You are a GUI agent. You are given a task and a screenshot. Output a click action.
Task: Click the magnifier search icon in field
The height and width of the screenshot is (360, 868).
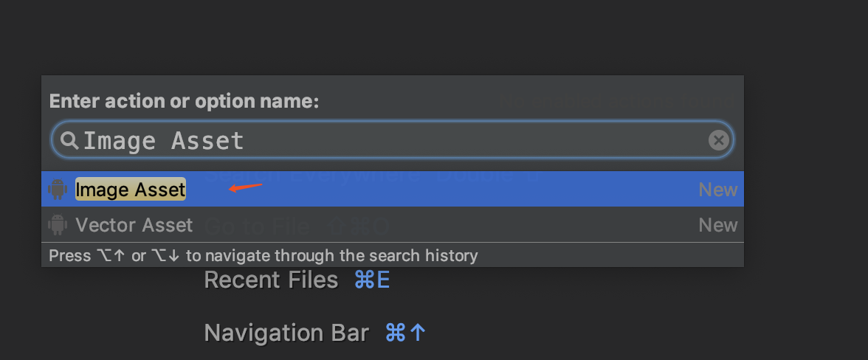[x=69, y=140]
